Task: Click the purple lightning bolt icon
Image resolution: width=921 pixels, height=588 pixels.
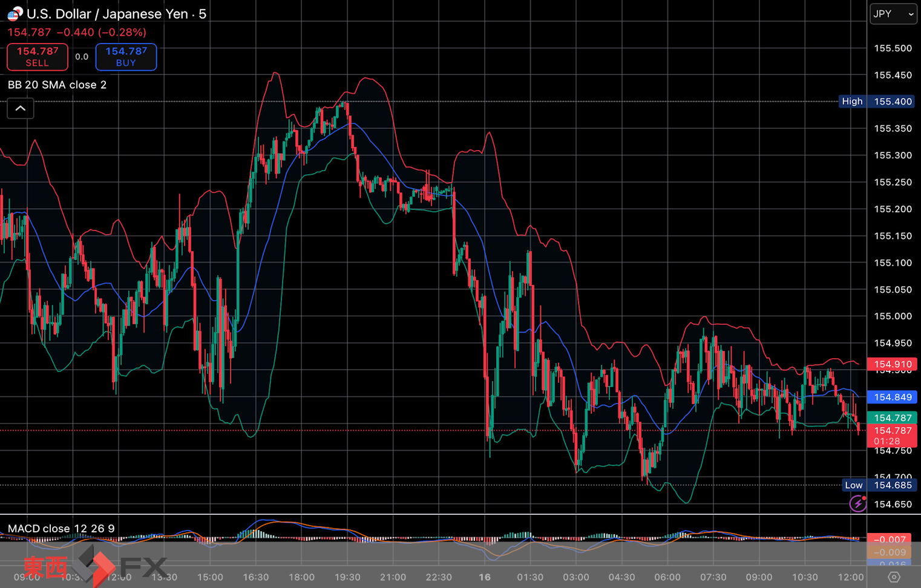Action: [857, 503]
